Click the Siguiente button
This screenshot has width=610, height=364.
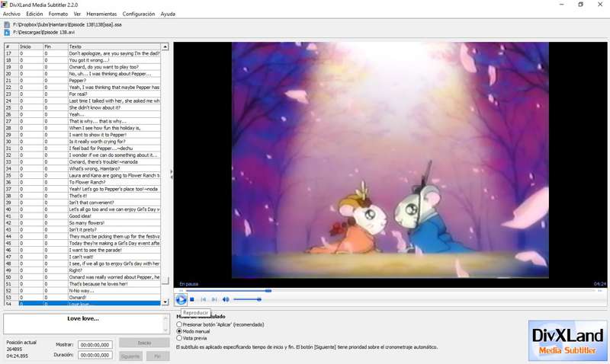coord(130,356)
